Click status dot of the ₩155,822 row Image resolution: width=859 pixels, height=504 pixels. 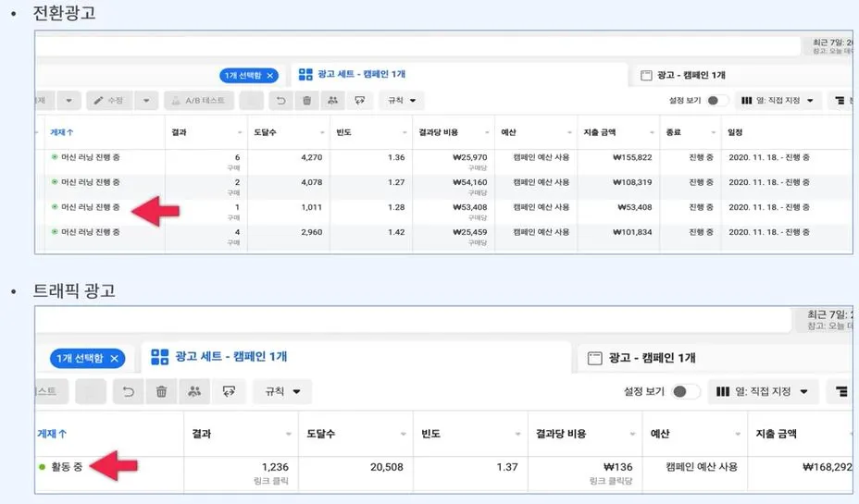pyautogui.click(x=55, y=157)
